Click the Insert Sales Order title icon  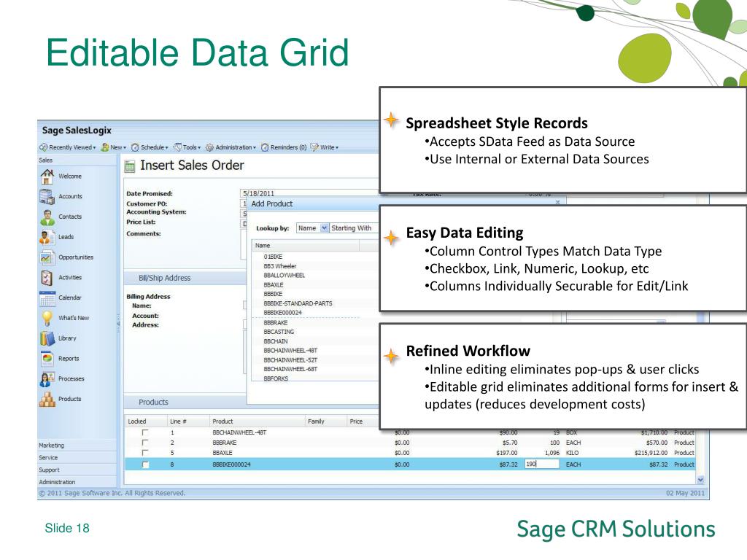click(130, 166)
